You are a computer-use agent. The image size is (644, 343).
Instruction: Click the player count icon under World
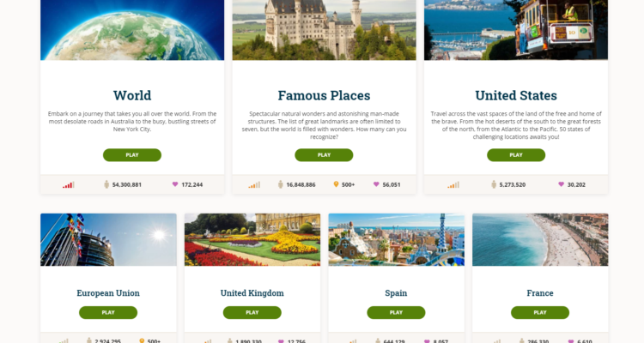(106, 184)
